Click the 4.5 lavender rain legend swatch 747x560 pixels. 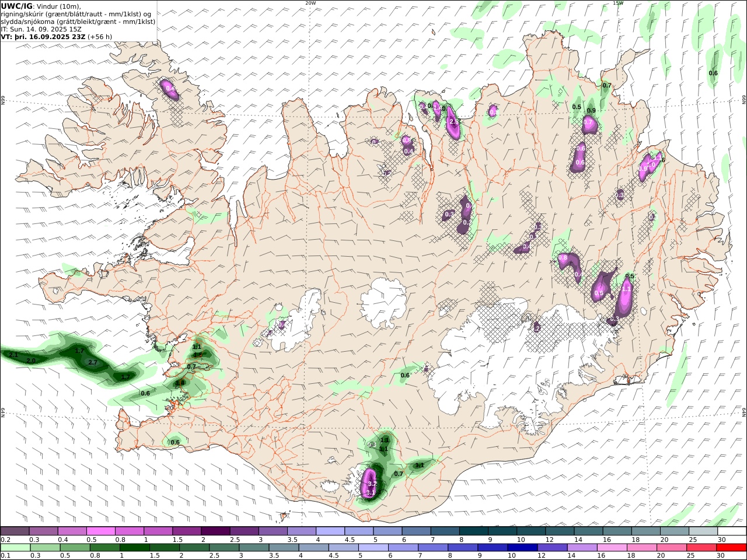click(x=343, y=548)
